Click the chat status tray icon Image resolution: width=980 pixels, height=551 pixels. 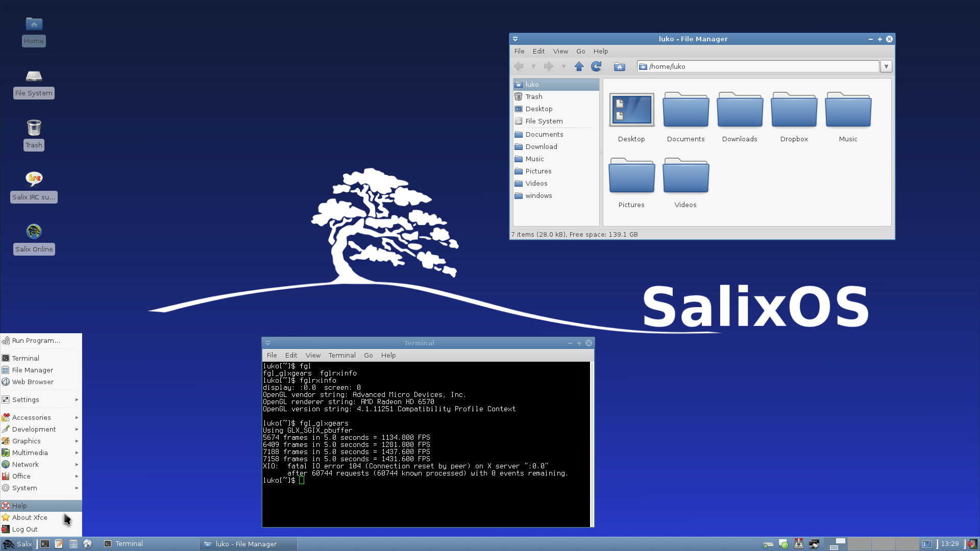(x=783, y=544)
